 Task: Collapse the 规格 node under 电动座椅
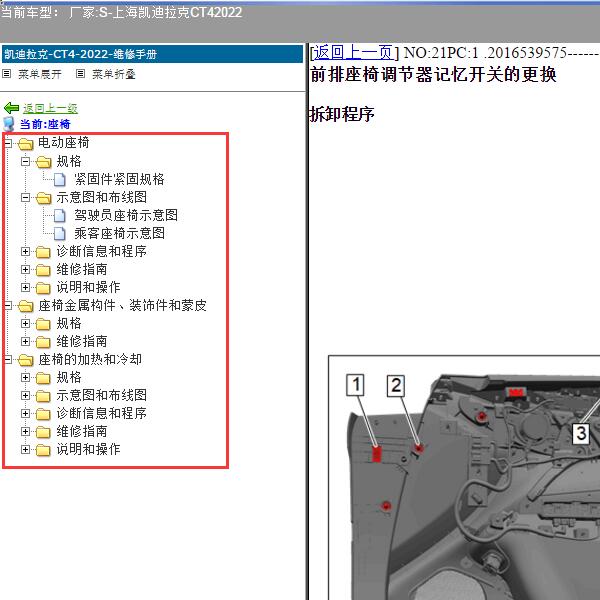pyautogui.click(x=26, y=162)
